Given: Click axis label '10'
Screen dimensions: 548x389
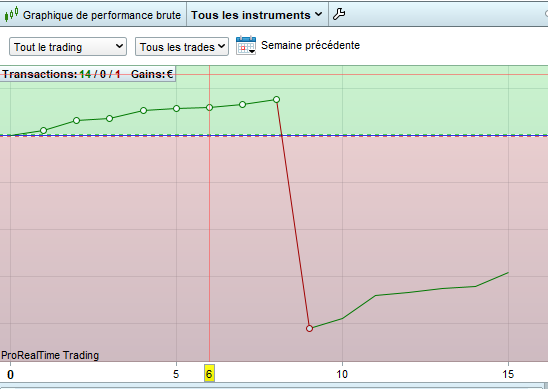Looking at the screenshot, I should pyautogui.click(x=342, y=374).
